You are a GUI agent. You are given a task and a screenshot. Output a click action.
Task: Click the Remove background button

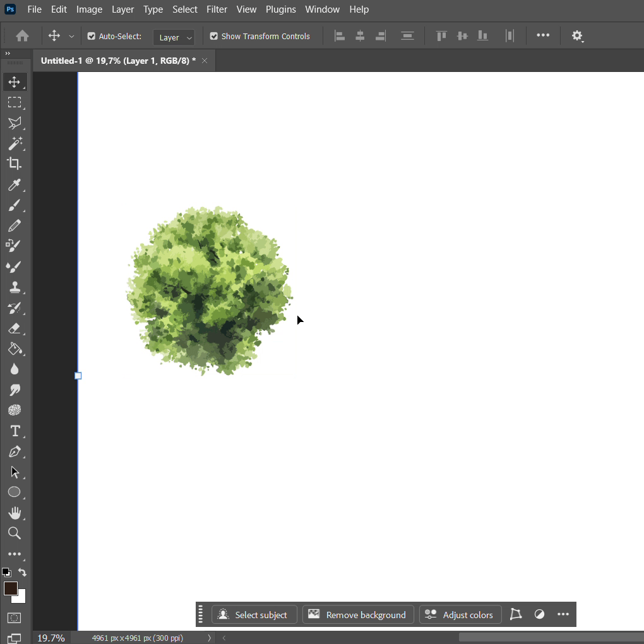[358, 615]
